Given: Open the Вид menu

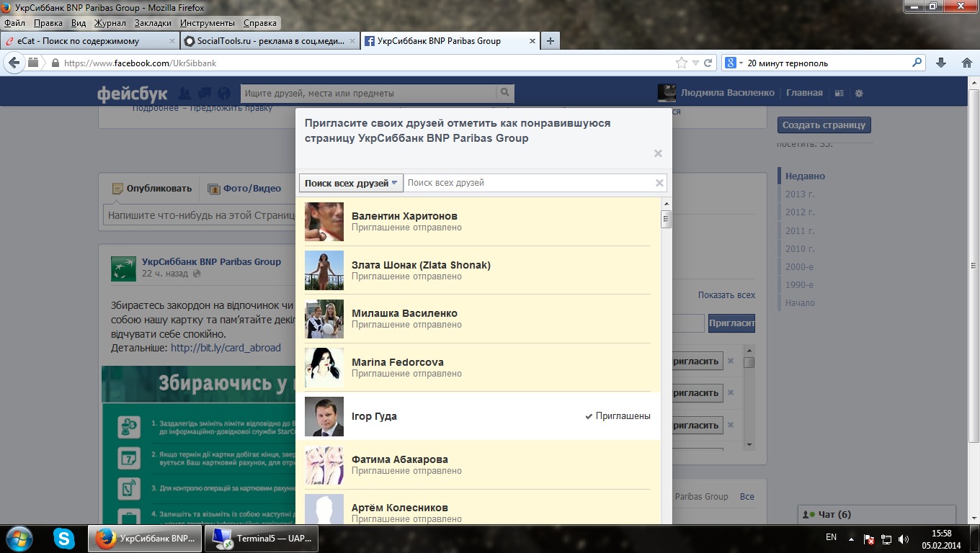Looking at the screenshot, I should click(x=79, y=23).
